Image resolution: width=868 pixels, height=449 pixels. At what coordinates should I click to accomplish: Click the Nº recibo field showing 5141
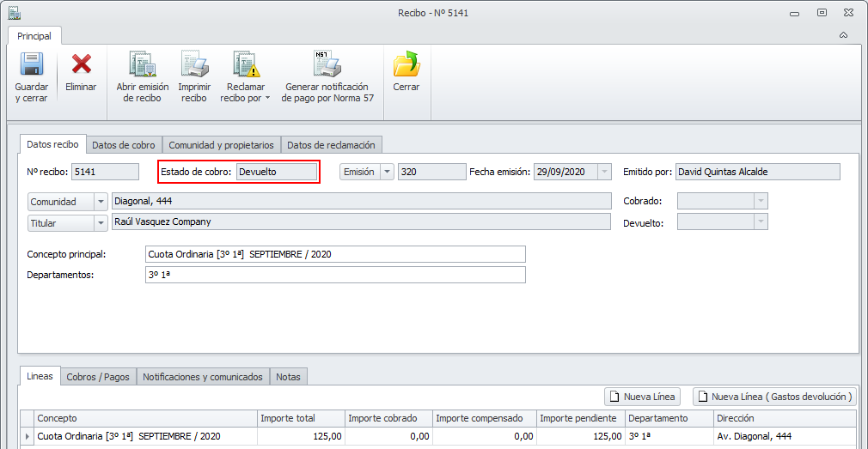coord(105,172)
